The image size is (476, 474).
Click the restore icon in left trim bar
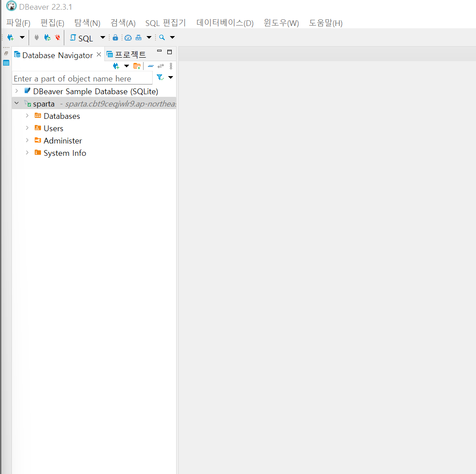point(6,53)
